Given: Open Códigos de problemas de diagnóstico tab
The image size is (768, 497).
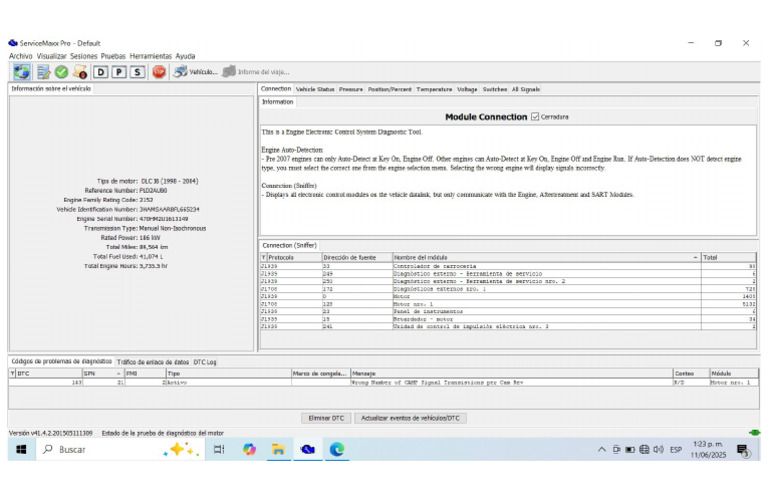Looking at the screenshot, I should point(61,361).
